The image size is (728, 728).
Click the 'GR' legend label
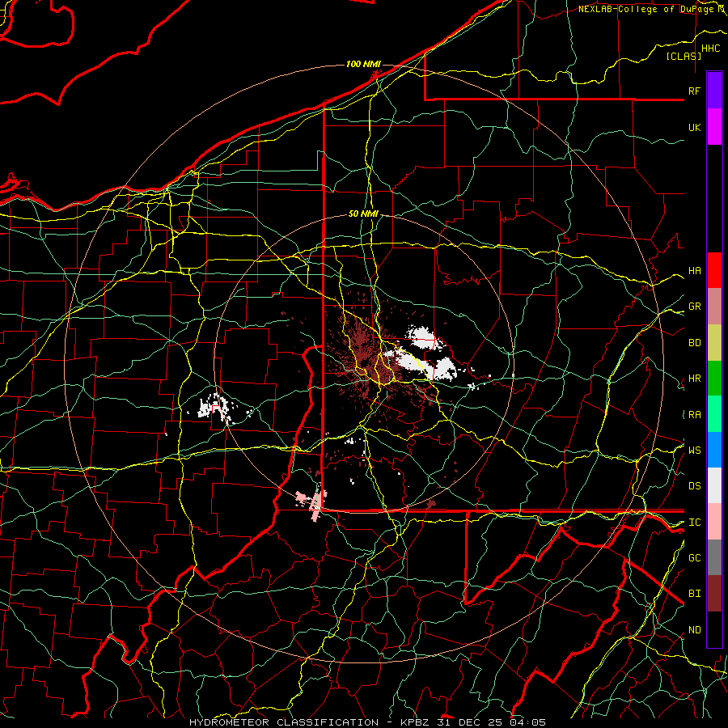coord(694,307)
